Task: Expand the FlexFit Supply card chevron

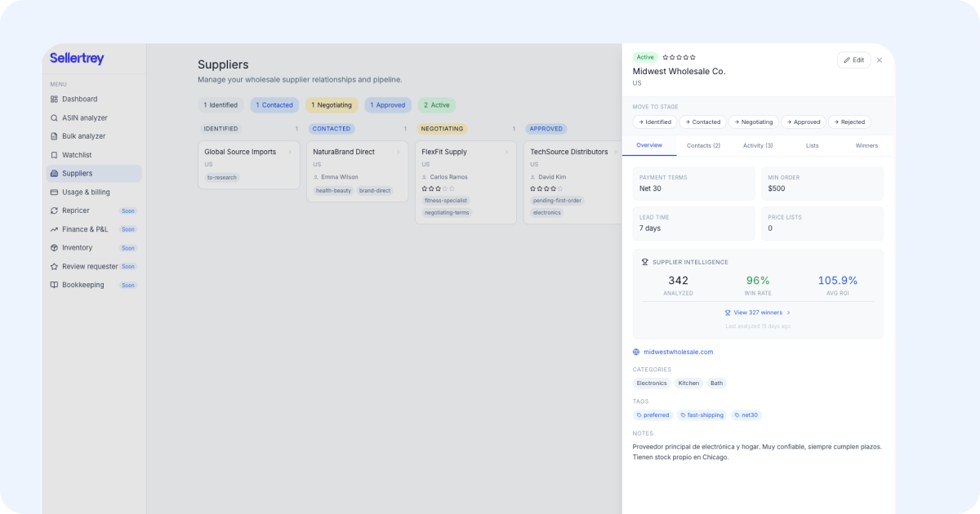Action: click(x=507, y=152)
